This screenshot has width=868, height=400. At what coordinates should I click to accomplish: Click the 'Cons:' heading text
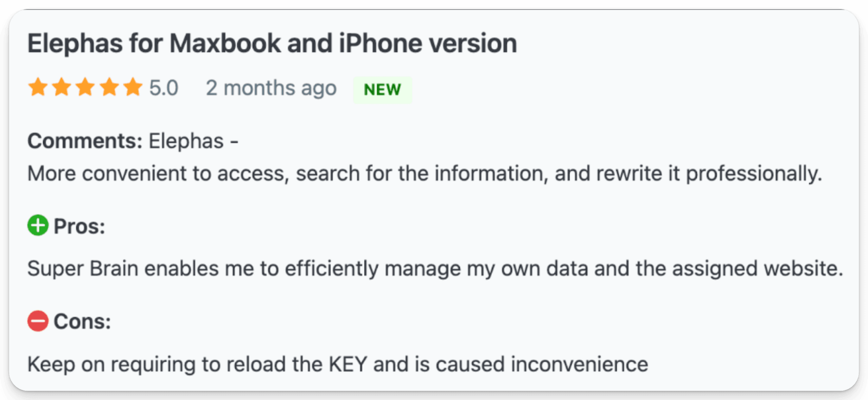click(82, 322)
